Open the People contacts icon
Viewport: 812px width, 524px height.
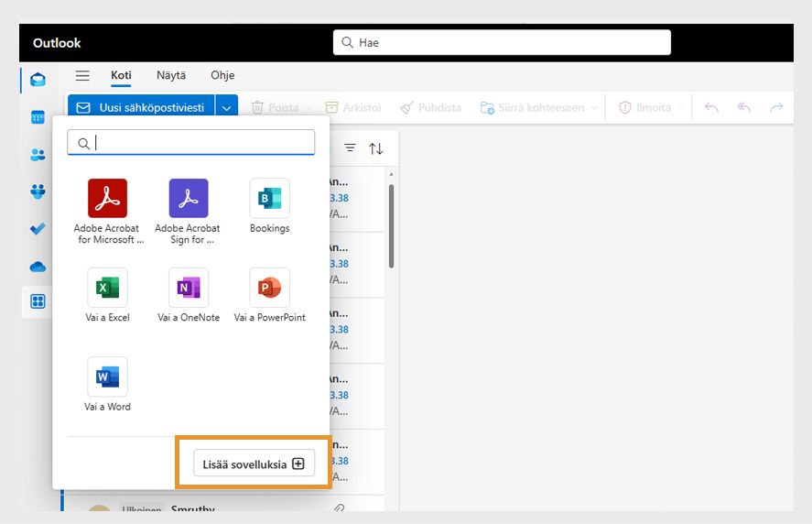(x=38, y=155)
